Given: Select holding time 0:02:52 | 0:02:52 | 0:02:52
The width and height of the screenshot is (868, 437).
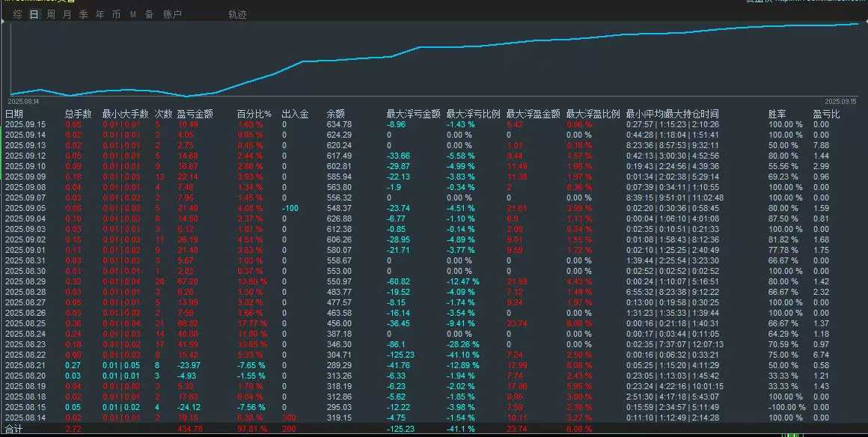Looking at the screenshot, I should pyautogui.click(x=673, y=271).
